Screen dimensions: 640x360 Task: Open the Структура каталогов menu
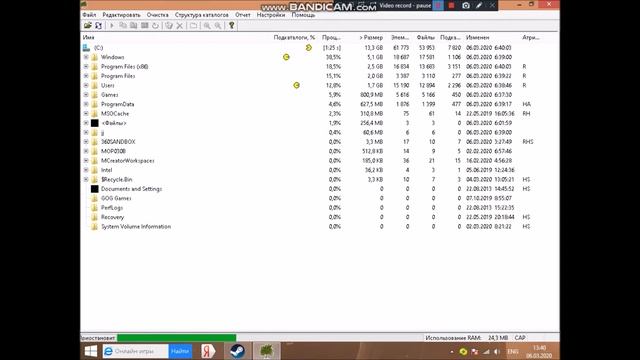point(202,15)
